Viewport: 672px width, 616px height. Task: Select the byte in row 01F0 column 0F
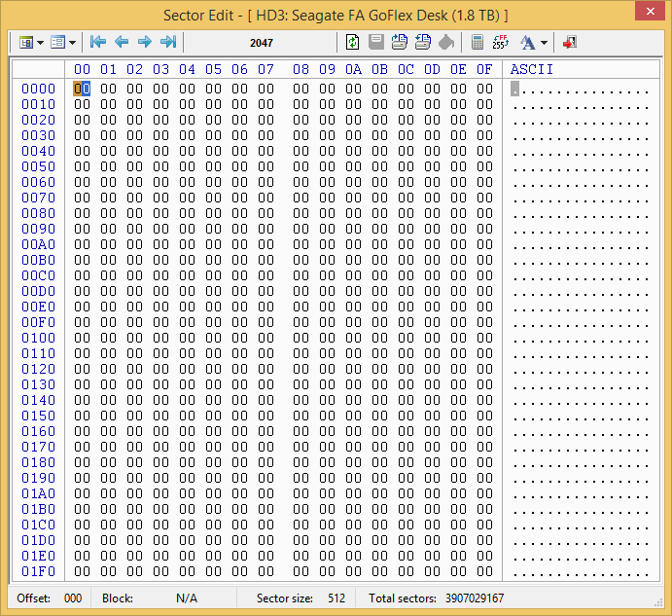coord(484,571)
